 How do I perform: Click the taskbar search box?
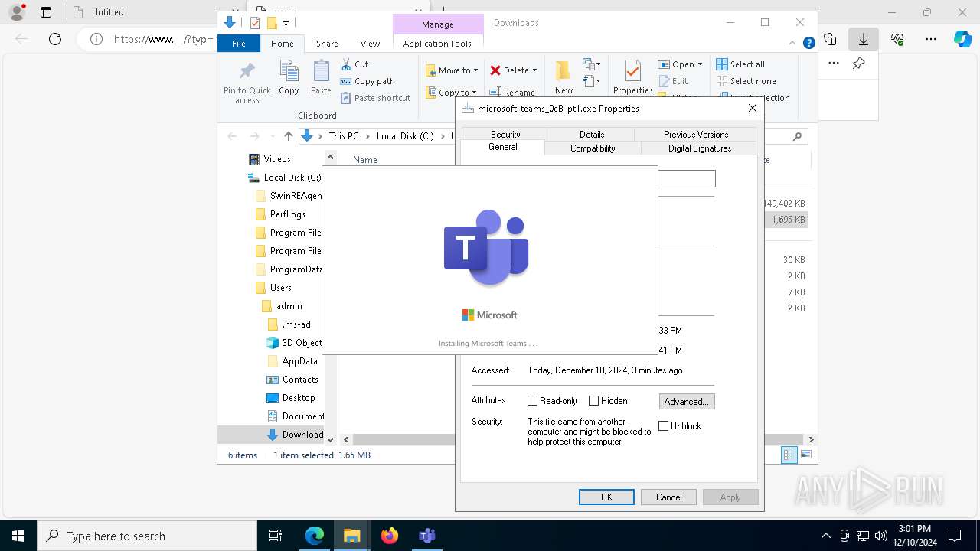pos(147,536)
